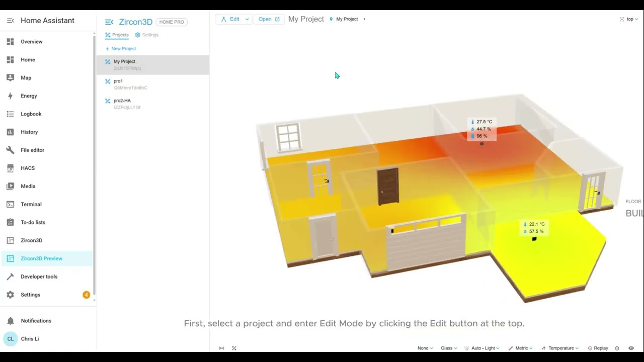Click the Zircon3D Preview sidebar icon

[x=10, y=258]
